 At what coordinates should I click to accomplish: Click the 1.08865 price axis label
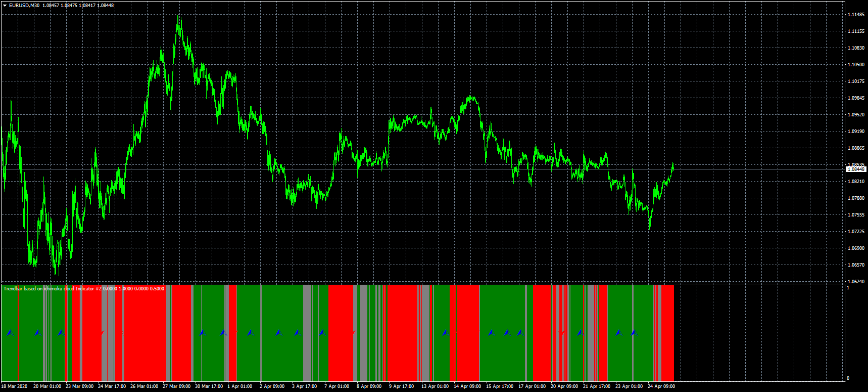(856, 148)
